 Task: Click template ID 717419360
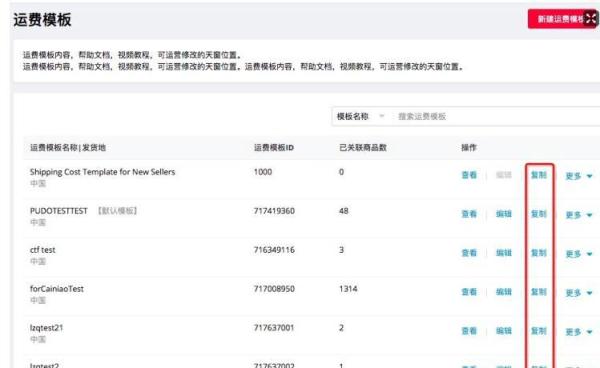[x=274, y=211]
